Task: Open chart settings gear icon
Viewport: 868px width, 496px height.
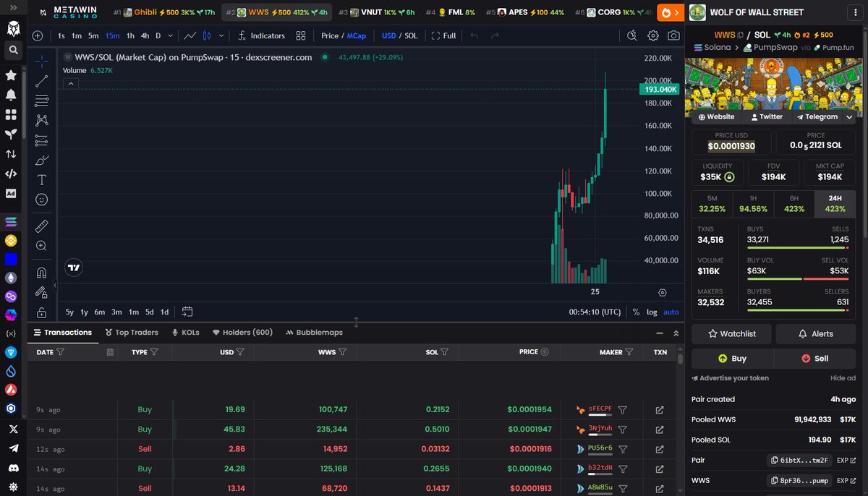Action: point(653,35)
